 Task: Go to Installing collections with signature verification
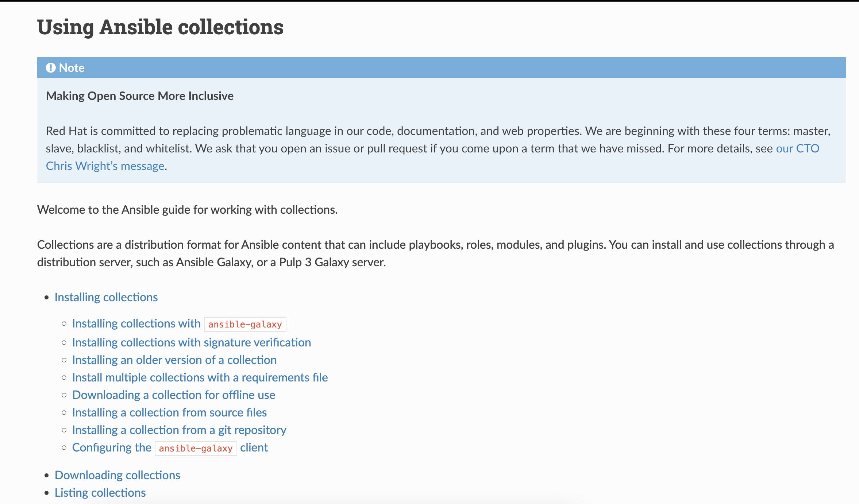(191, 342)
